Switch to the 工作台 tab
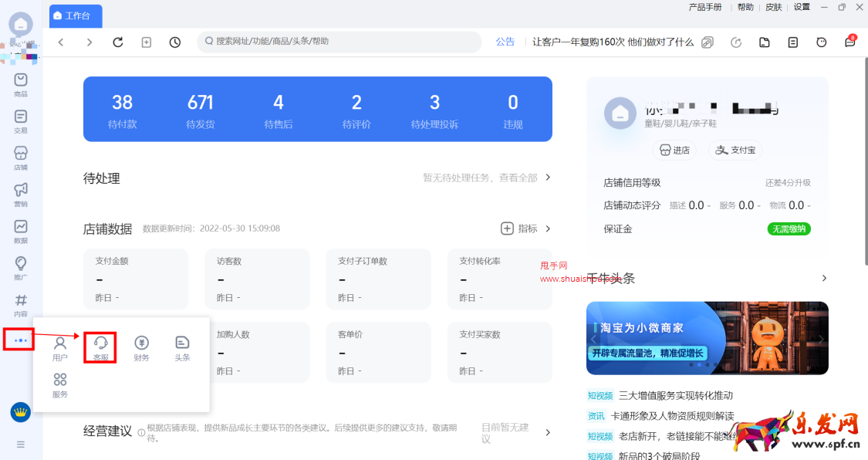Viewport: 868px width, 460px height. pyautogui.click(x=75, y=15)
